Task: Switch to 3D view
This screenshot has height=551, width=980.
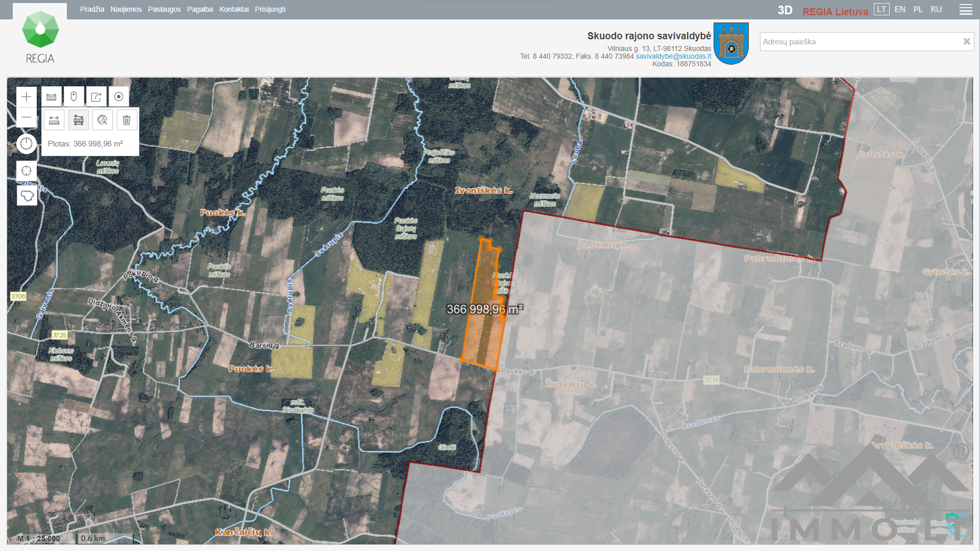Action: pos(785,10)
